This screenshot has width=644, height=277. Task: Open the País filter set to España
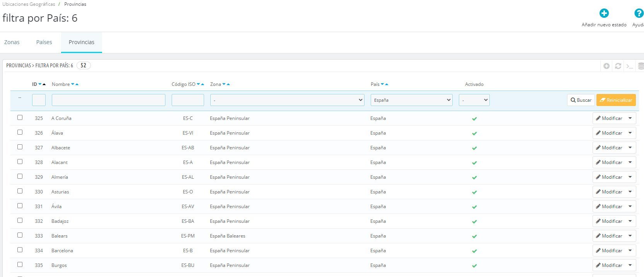(411, 100)
